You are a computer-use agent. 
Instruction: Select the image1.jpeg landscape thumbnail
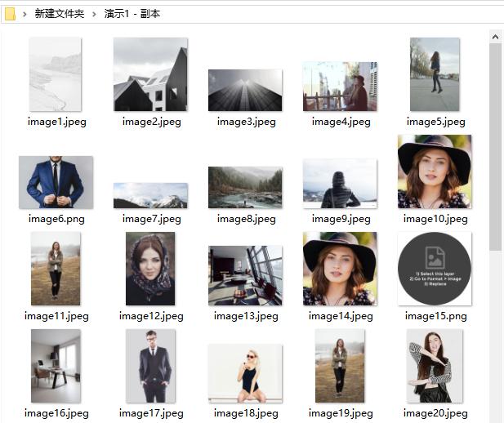pyautogui.click(x=55, y=74)
